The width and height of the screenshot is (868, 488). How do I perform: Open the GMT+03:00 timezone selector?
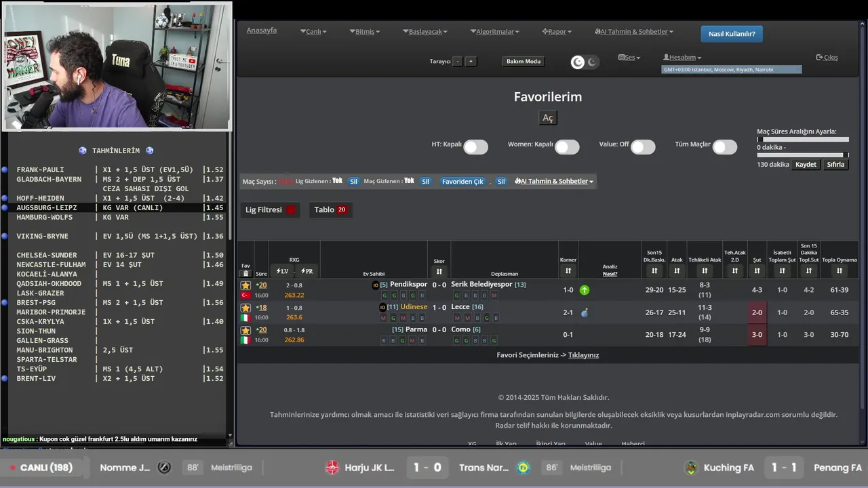[x=732, y=70]
